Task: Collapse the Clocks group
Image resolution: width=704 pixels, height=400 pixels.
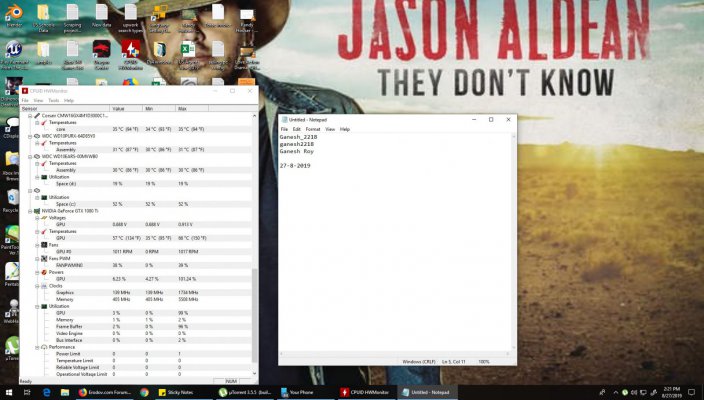Action: [37, 286]
